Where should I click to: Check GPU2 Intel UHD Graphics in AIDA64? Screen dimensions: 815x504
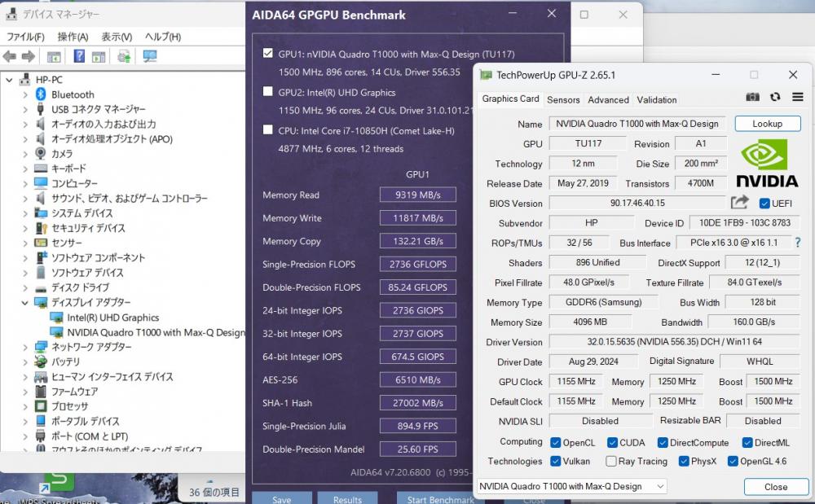tap(267, 91)
